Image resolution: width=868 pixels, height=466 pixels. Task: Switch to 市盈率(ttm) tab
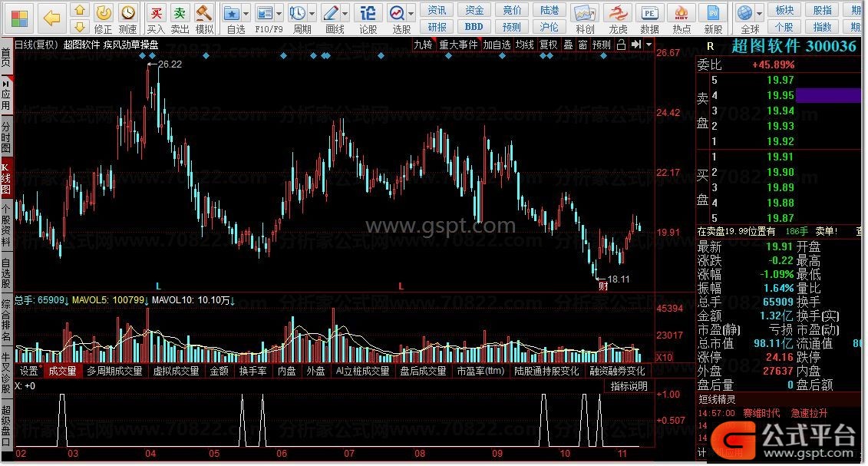click(480, 371)
